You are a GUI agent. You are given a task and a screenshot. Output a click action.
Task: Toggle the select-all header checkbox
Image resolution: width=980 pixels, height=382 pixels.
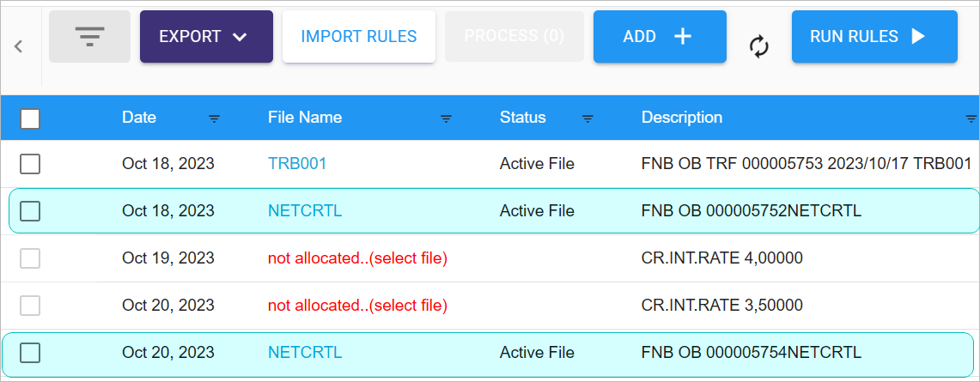point(30,118)
